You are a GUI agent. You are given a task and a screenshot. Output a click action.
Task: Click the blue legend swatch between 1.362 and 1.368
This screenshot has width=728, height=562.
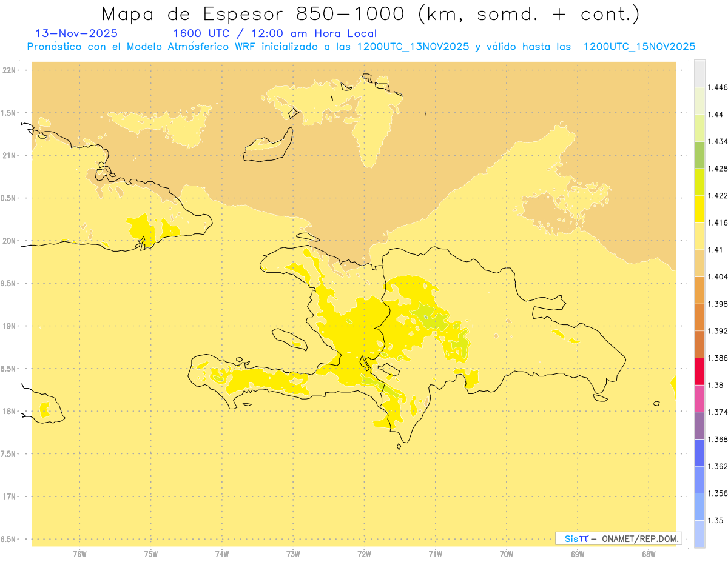tap(699, 453)
